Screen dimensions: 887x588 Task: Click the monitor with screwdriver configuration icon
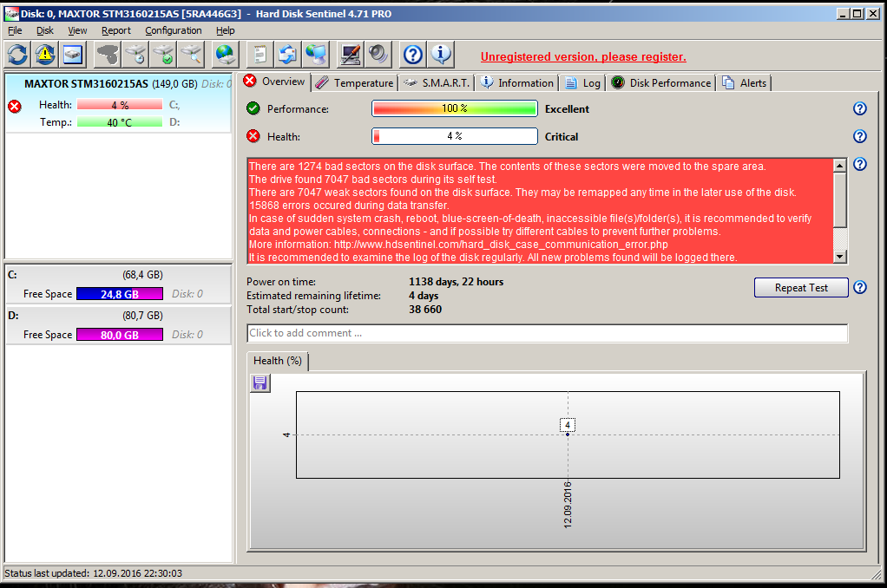click(x=350, y=55)
